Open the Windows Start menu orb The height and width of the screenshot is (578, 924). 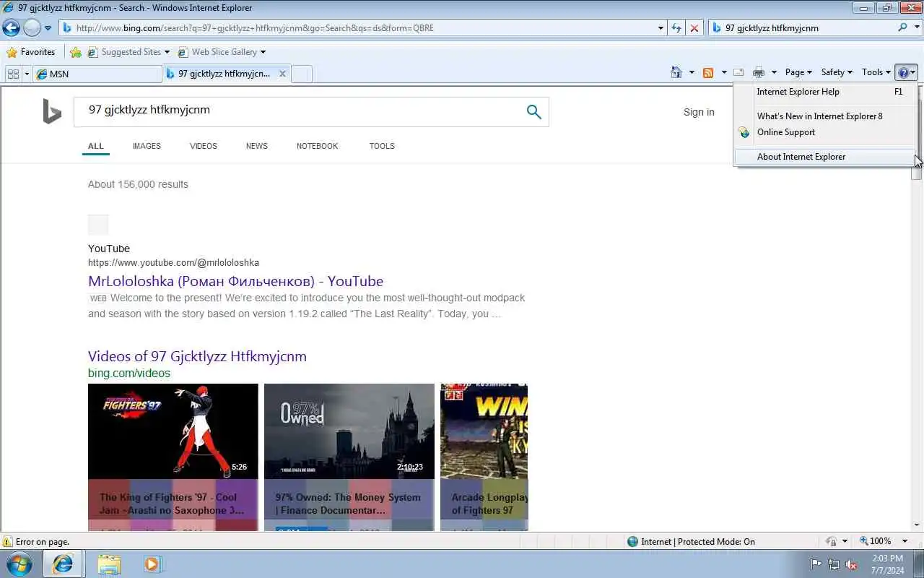click(19, 564)
